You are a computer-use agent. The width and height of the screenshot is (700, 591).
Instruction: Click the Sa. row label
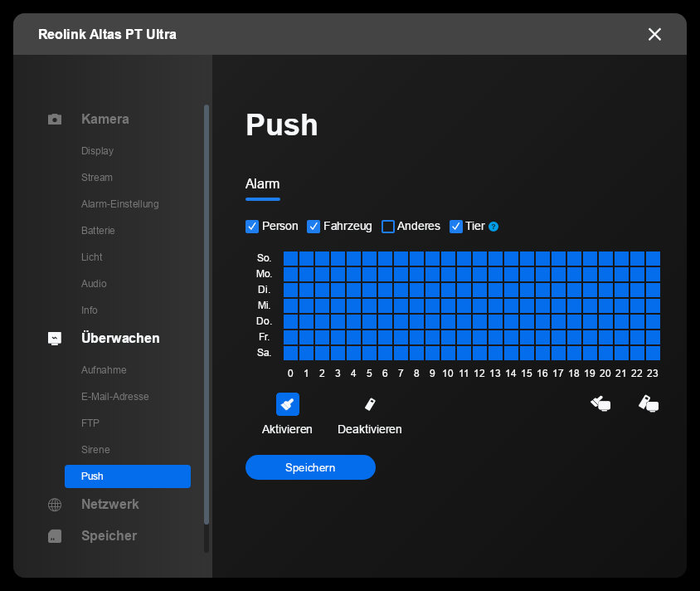pyautogui.click(x=265, y=353)
